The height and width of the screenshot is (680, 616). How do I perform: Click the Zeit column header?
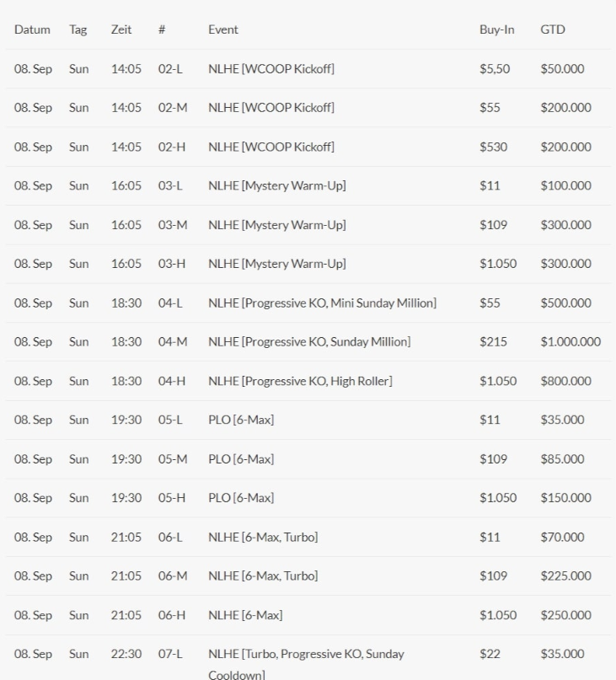(x=121, y=29)
